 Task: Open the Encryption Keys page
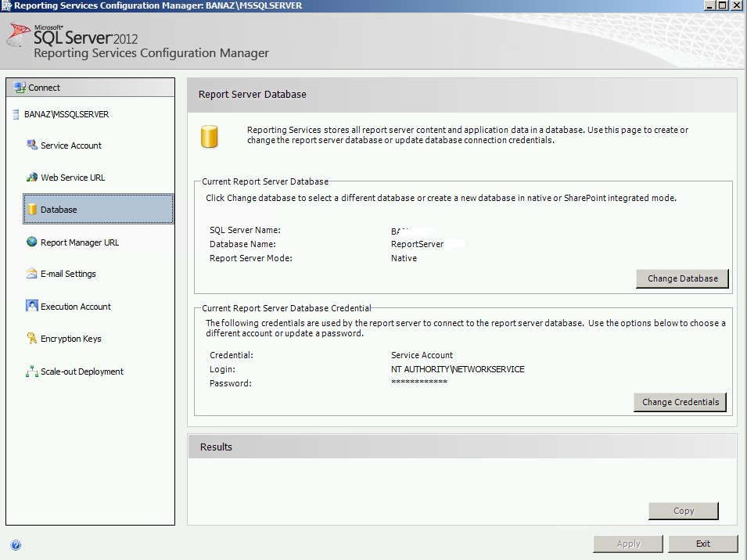pos(71,339)
